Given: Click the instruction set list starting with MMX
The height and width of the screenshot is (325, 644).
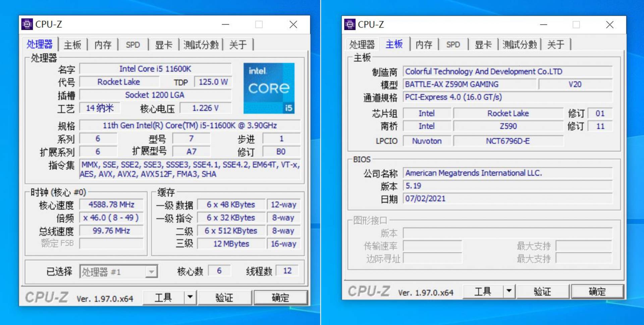Looking at the screenshot, I should (190, 169).
